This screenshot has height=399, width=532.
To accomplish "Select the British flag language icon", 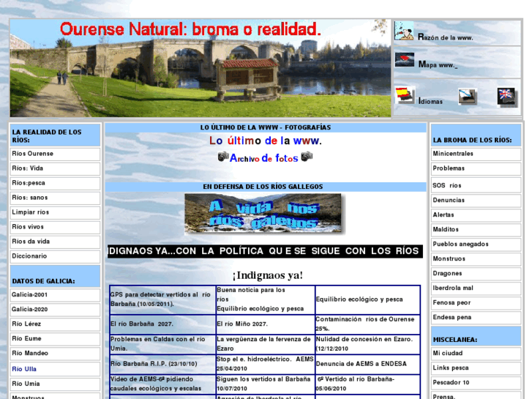I will point(506,97).
